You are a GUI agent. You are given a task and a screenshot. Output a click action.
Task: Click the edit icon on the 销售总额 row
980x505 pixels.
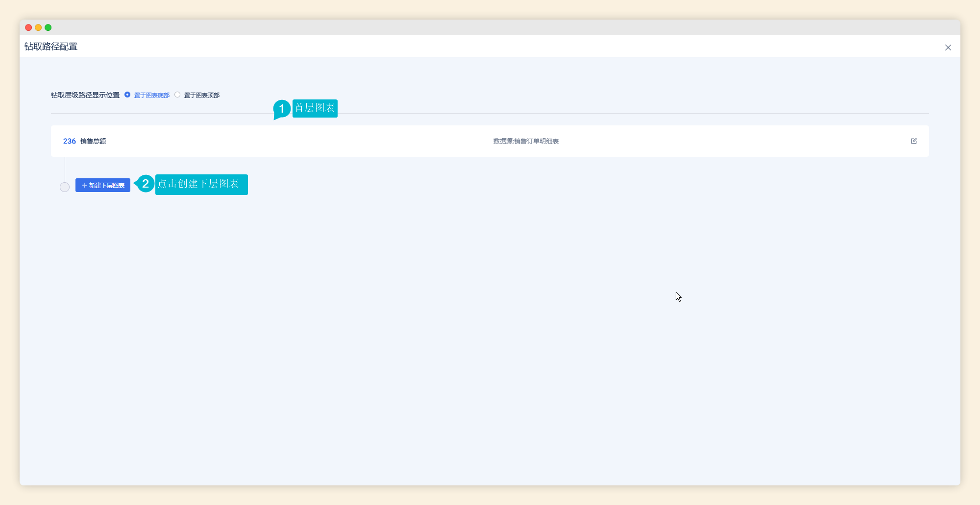point(914,141)
